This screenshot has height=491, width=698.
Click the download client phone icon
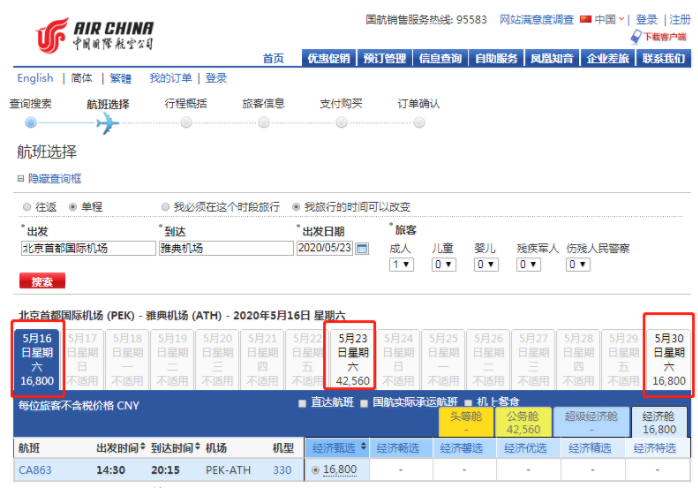(x=637, y=37)
